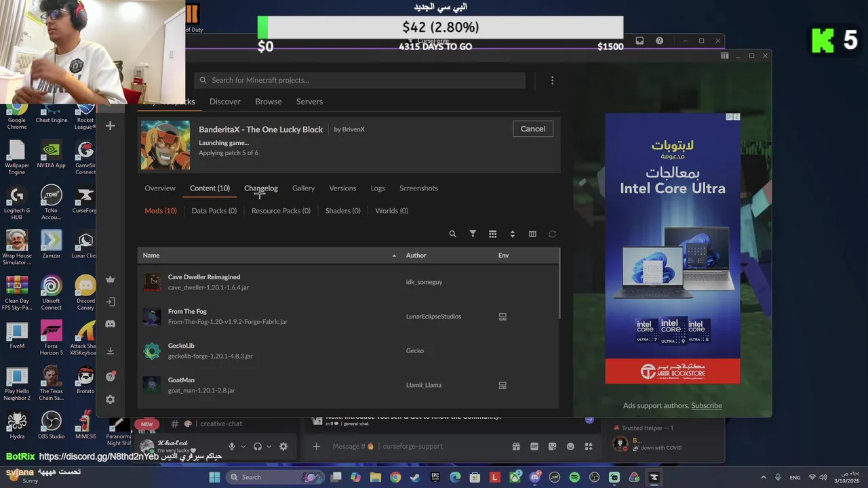Click the BanderitaX modpack thumbnail
868x488 pixels.
pos(165,145)
